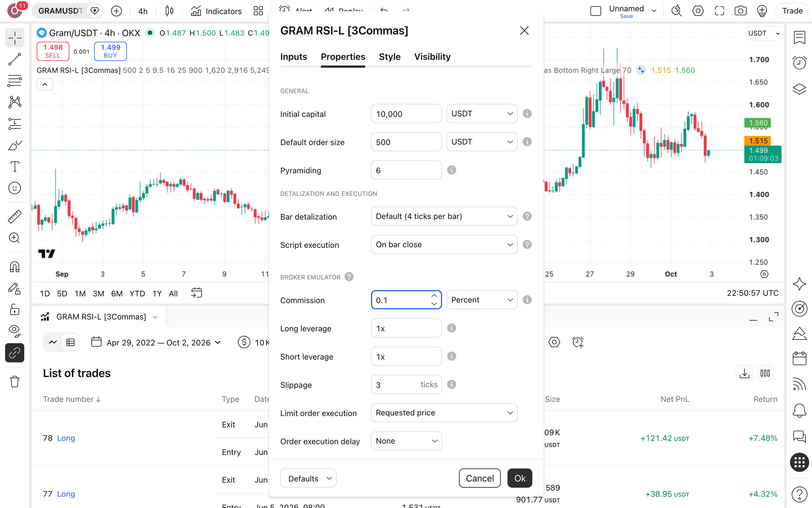Open the watchlist panel icon
Screen dimensions: 812x508
(x=799, y=37)
